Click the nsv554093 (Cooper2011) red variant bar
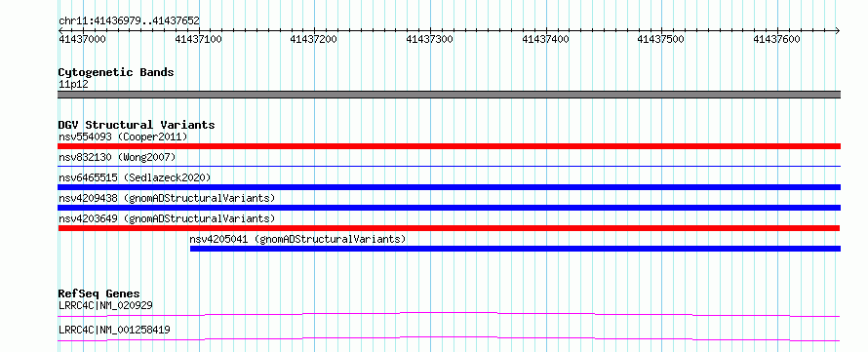This screenshot has height=352, width=868. pyautogui.click(x=449, y=146)
